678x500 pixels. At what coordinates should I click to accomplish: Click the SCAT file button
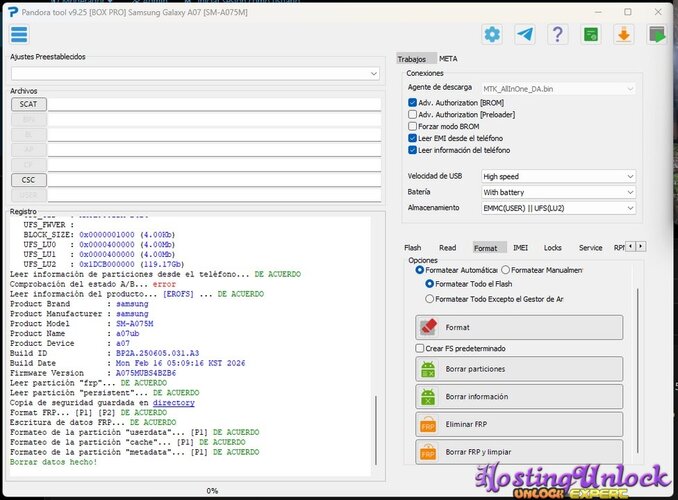29,104
